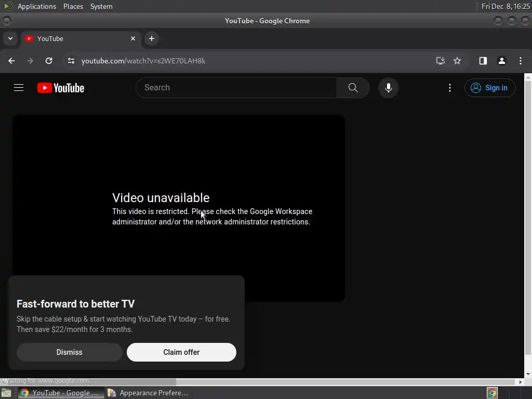Click the Sign in button
This screenshot has height=399, width=532.
pyautogui.click(x=490, y=88)
